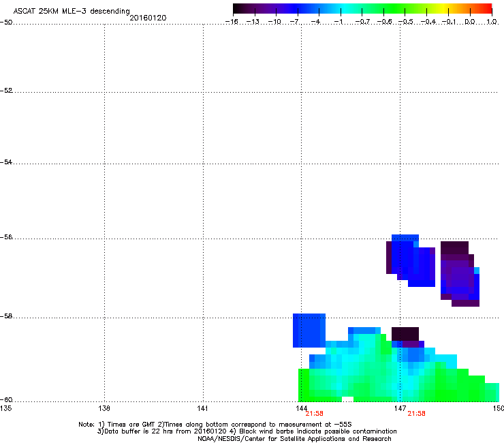The width and height of the screenshot is (504, 443).
Task: Click the 147 longitude axis label
Action: tap(400, 408)
